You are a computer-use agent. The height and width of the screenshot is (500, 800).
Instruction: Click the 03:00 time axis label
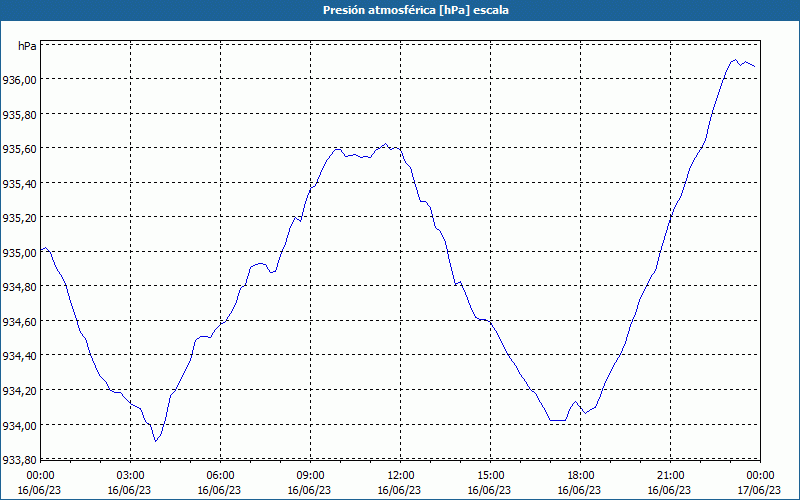(x=131, y=476)
